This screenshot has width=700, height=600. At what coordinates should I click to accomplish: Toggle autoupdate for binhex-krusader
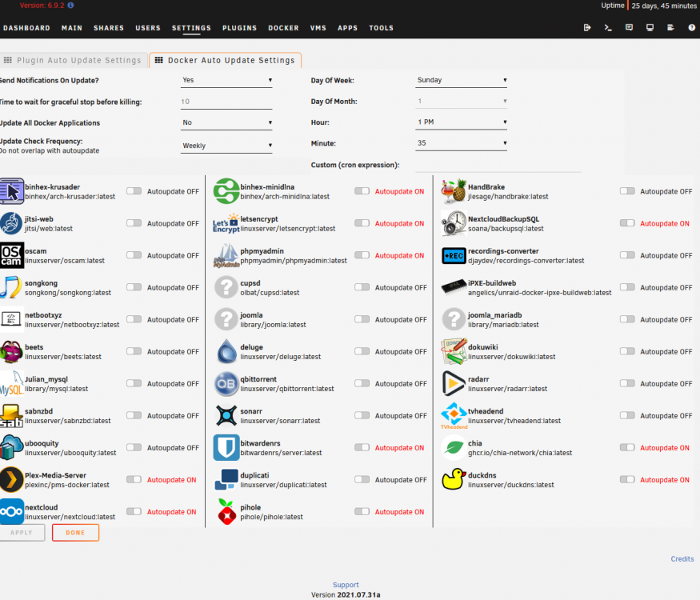tap(134, 191)
